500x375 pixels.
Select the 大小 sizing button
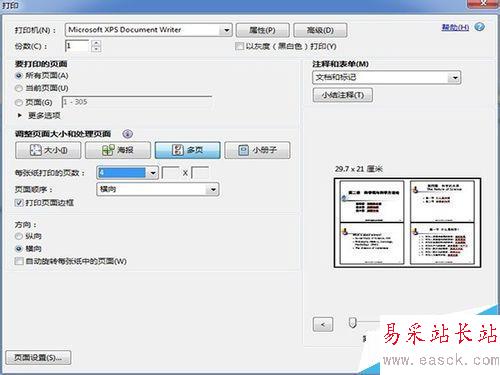point(48,150)
